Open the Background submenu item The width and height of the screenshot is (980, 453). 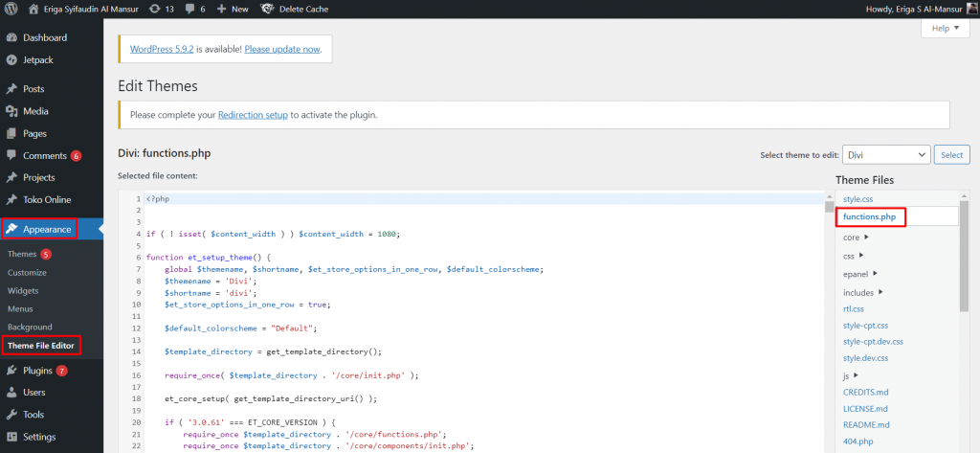pyautogui.click(x=30, y=328)
